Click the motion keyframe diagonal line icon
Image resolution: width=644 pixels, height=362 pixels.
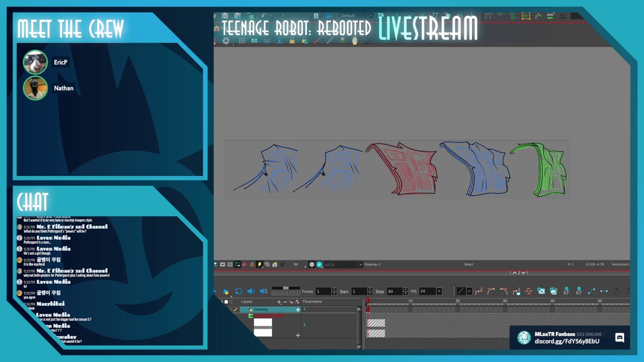coord(592,291)
